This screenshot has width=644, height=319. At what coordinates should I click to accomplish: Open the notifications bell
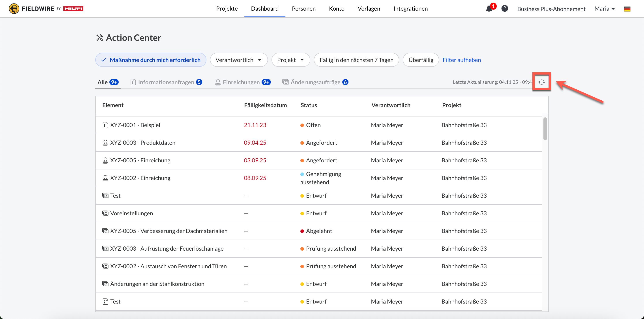pyautogui.click(x=489, y=9)
